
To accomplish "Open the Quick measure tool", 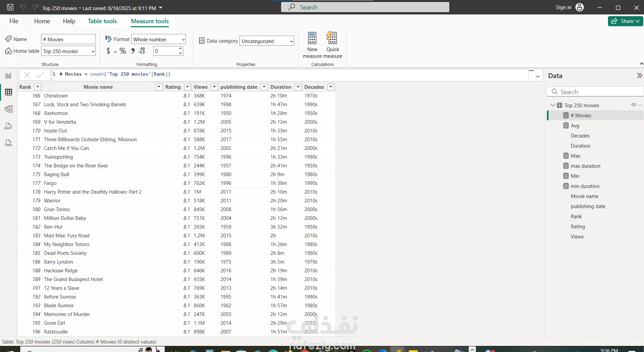I will 333,45.
